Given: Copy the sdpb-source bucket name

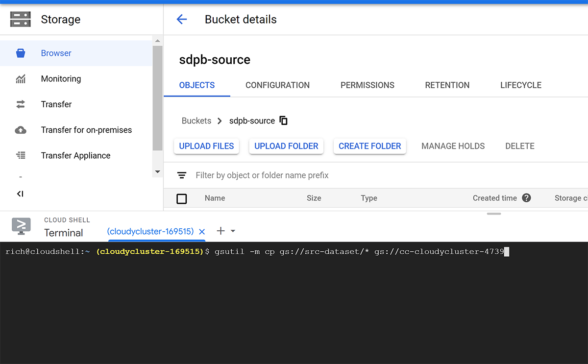Looking at the screenshot, I should (283, 121).
